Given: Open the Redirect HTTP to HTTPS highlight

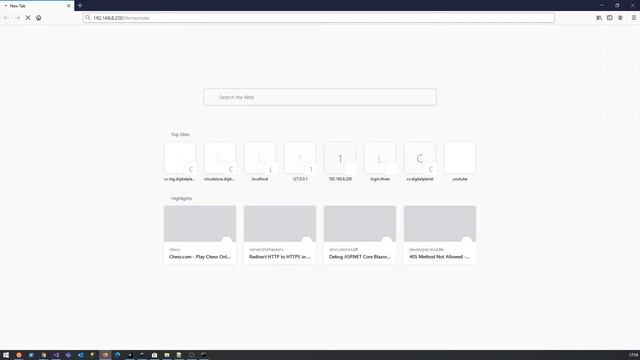Looking at the screenshot, I should tap(280, 235).
